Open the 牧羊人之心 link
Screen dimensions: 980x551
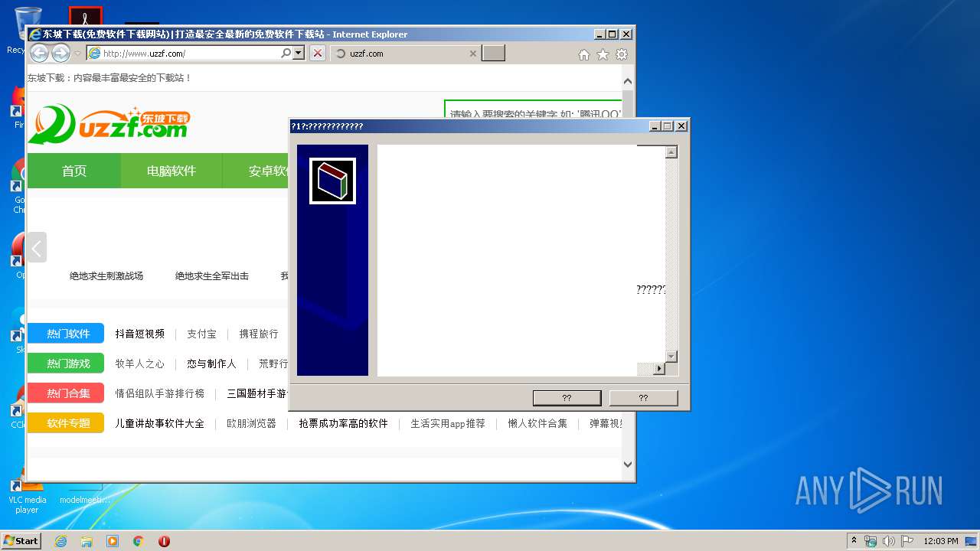(x=140, y=364)
